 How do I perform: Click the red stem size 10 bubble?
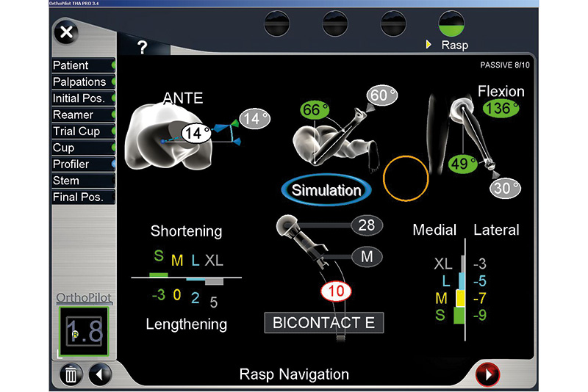[336, 291]
